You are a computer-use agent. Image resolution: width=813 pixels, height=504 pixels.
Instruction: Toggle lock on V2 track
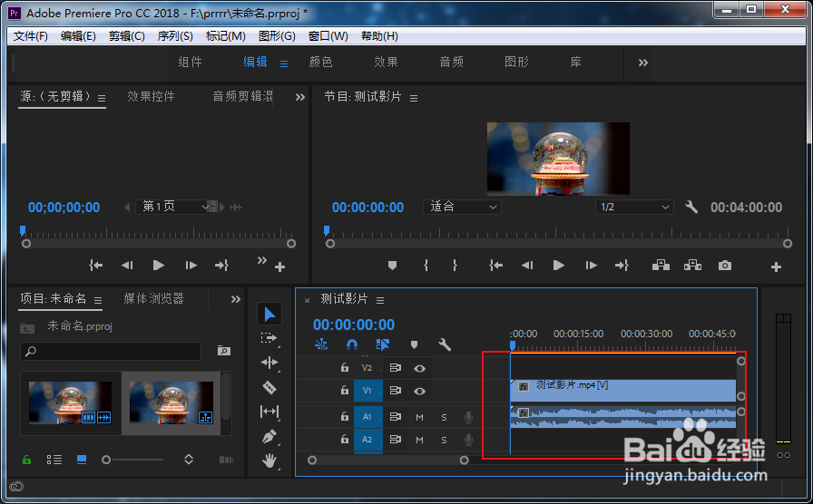[x=344, y=368]
